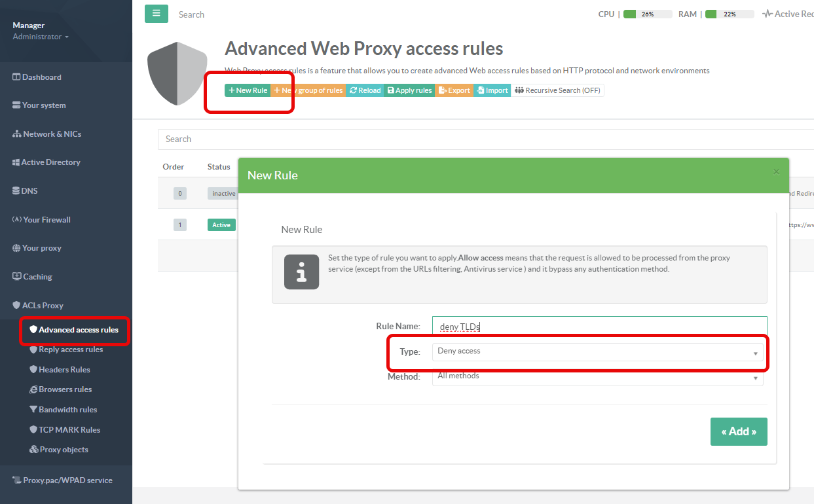This screenshot has width=814, height=504.
Task: Toggle the Active status of rule 1
Action: click(221, 225)
